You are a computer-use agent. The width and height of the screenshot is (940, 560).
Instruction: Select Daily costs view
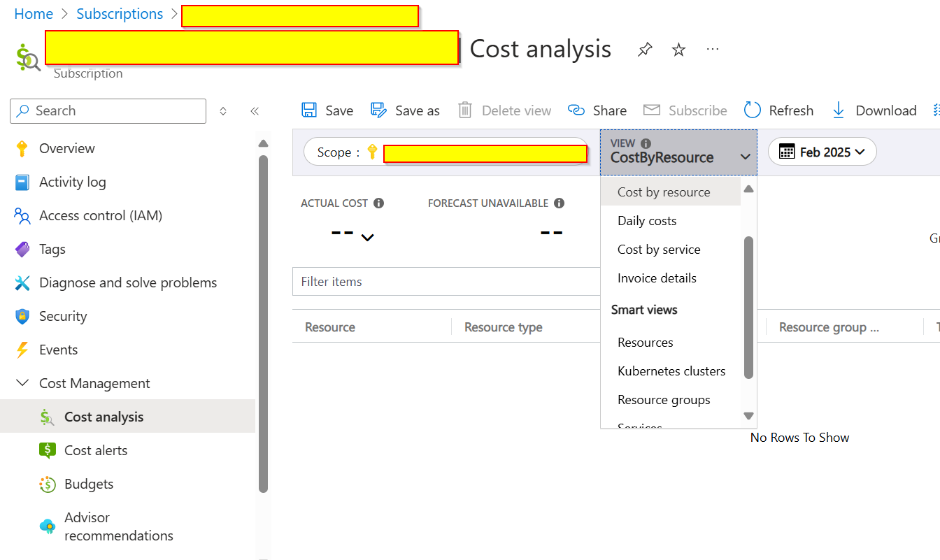click(671, 221)
